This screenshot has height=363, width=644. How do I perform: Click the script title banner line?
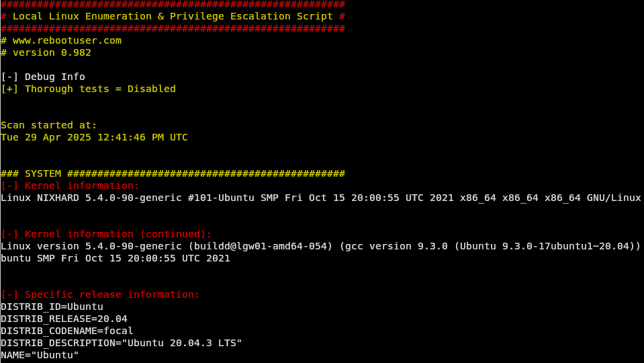[173, 16]
